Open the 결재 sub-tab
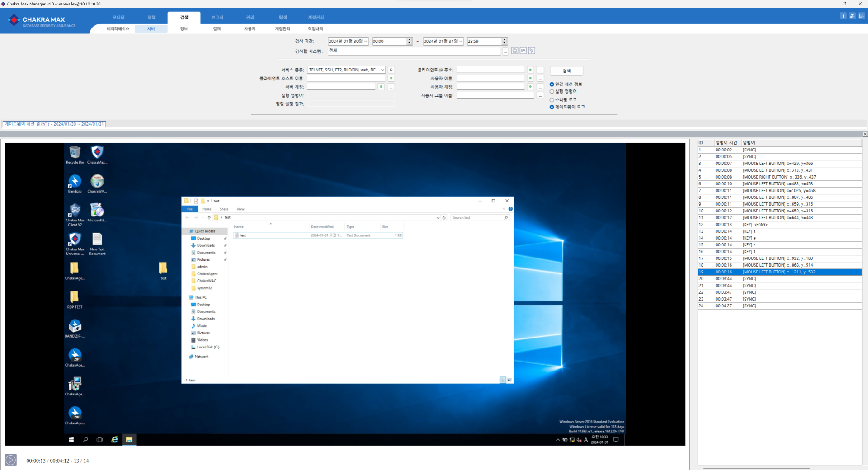The height and width of the screenshot is (470, 868). pos(217,29)
